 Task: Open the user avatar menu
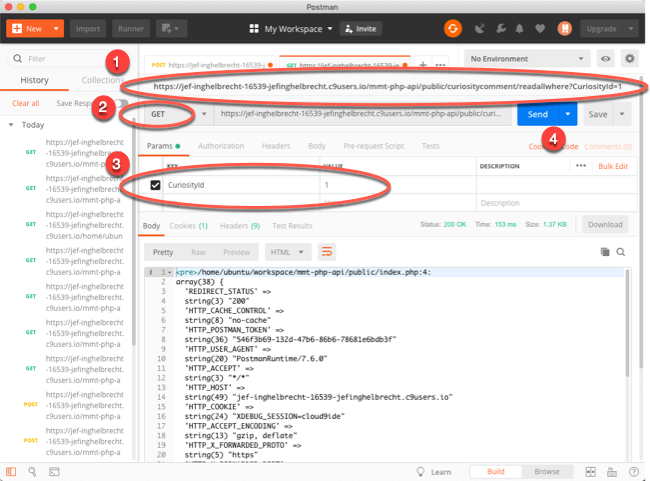(x=564, y=29)
